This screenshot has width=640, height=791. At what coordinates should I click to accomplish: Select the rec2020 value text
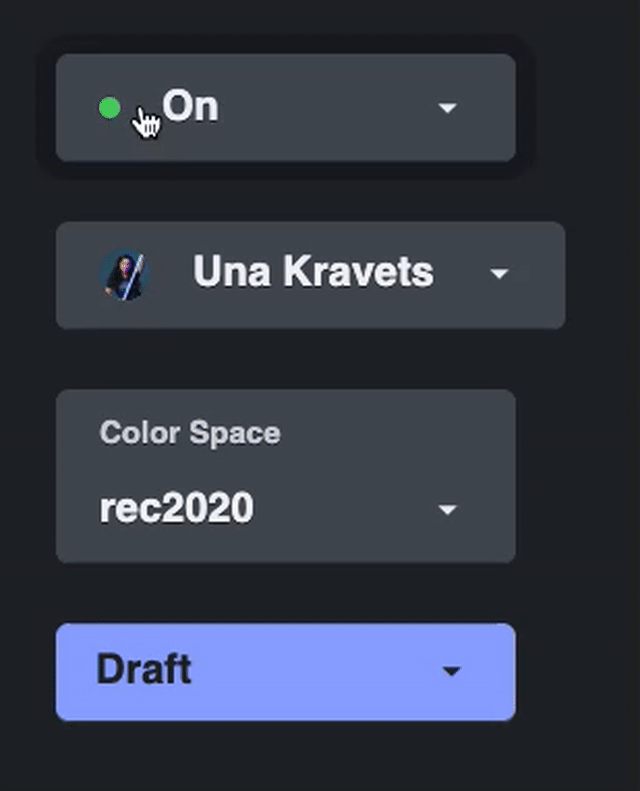pos(177,507)
